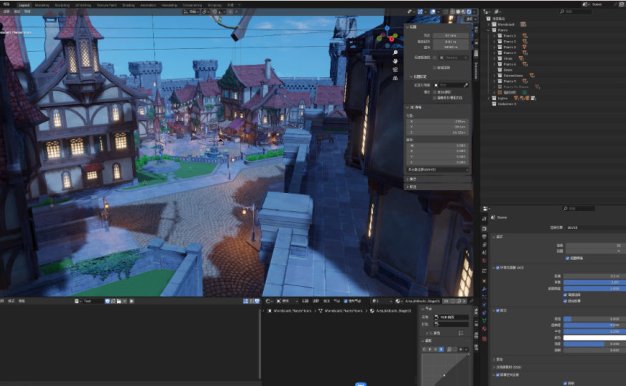Switch perspective/orthographic with the grid gizmo icon
Screen dimensions: 626x386
pos(395,78)
